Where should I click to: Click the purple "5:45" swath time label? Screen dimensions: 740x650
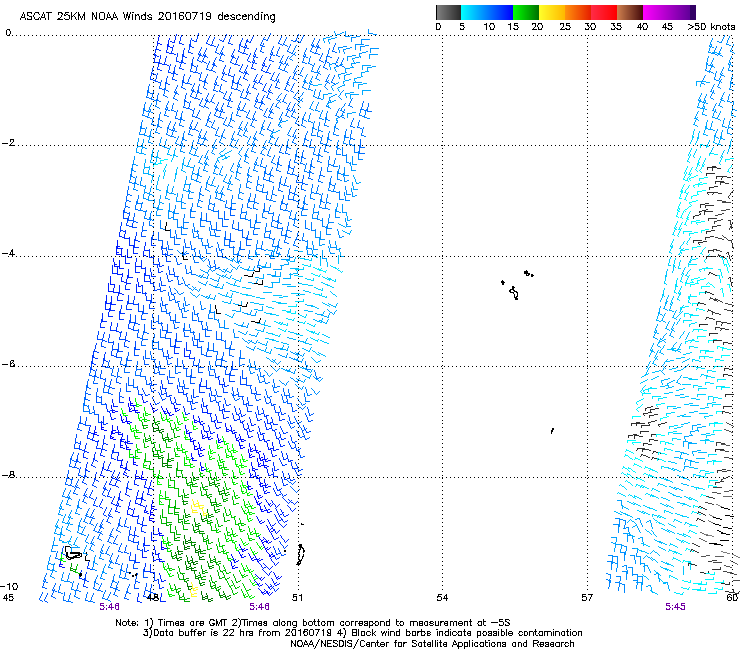[675, 607]
